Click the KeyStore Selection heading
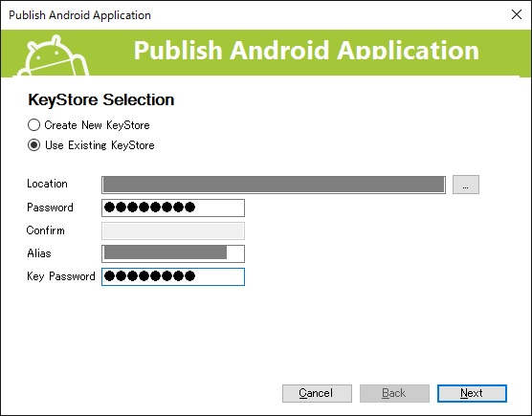This screenshot has width=532, height=416. [x=101, y=99]
